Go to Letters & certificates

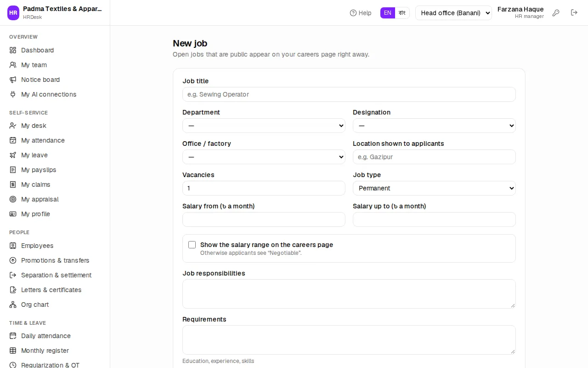tap(55, 290)
